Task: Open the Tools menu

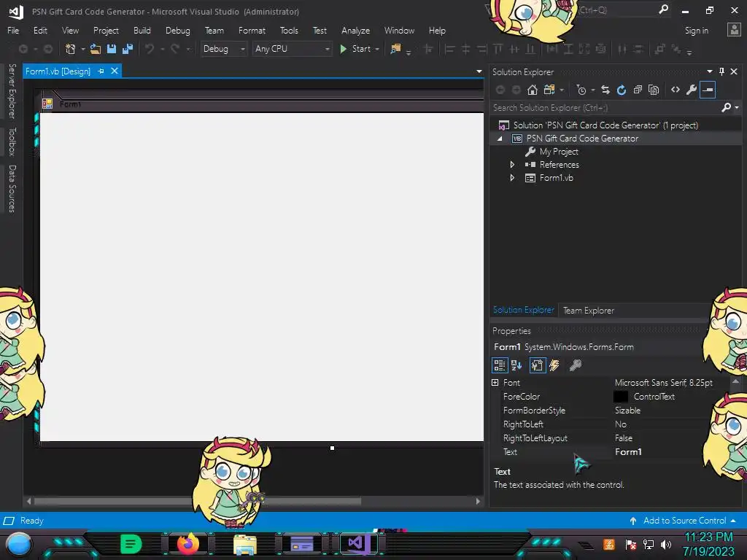Action: (x=289, y=31)
